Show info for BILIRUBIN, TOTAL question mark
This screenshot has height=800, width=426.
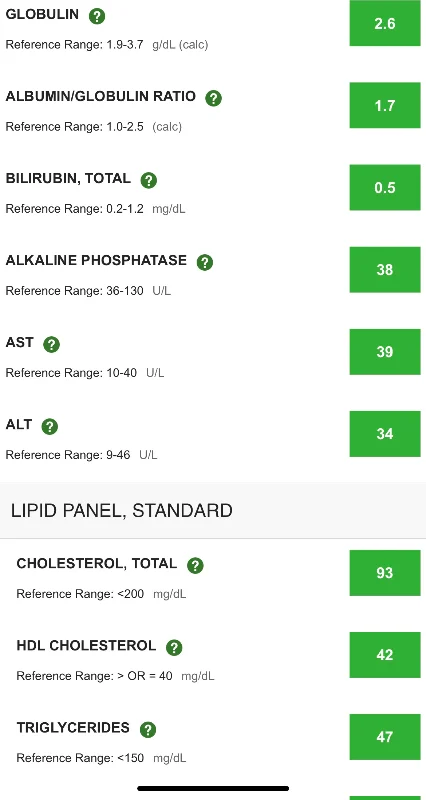pyautogui.click(x=148, y=180)
